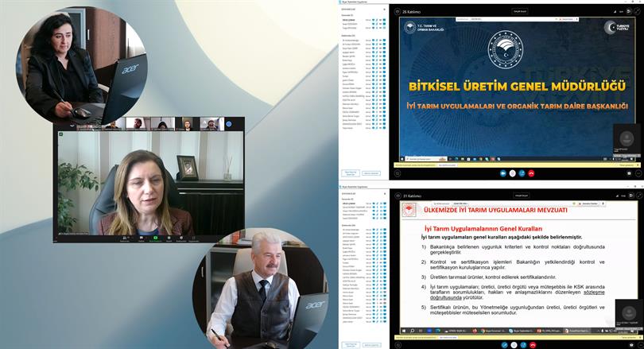
Task: Toggle full screen in upper meeting window
Action: point(637,11)
